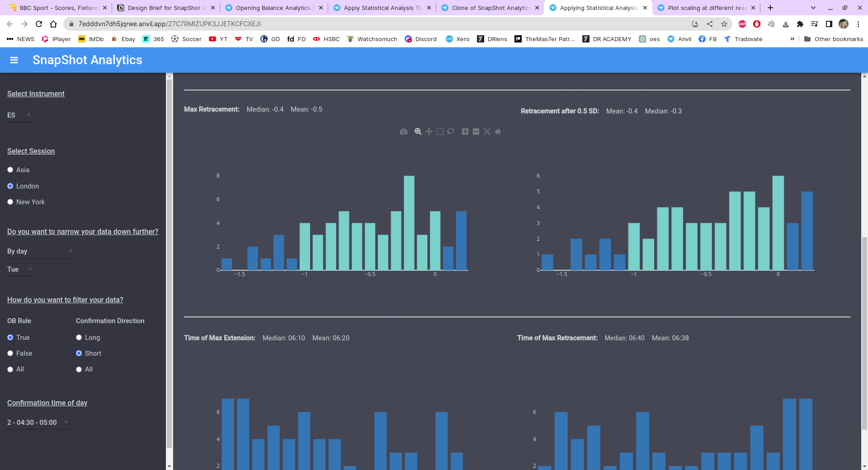Open the ES instrument dropdown
This screenshot has width=868, height=470.
click(x=20, y=115)
